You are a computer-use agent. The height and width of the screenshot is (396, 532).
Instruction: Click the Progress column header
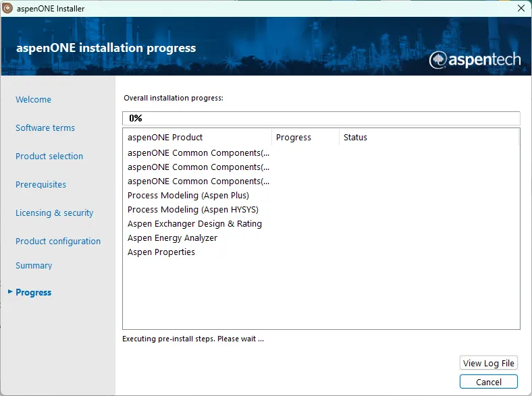[305, 138]
